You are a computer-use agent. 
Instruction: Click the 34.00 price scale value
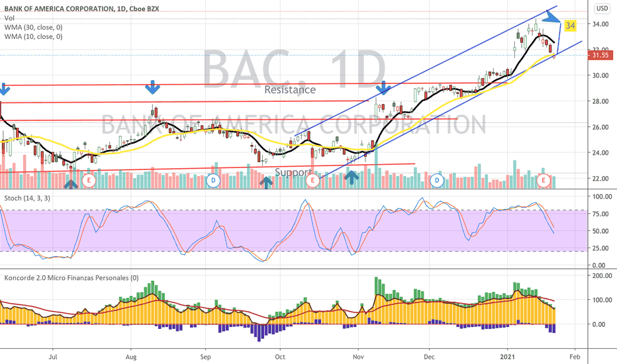coord(600,24)
